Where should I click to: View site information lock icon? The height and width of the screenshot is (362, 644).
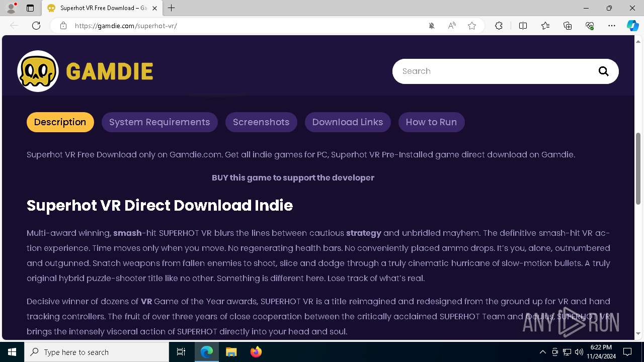click(63, 26)
